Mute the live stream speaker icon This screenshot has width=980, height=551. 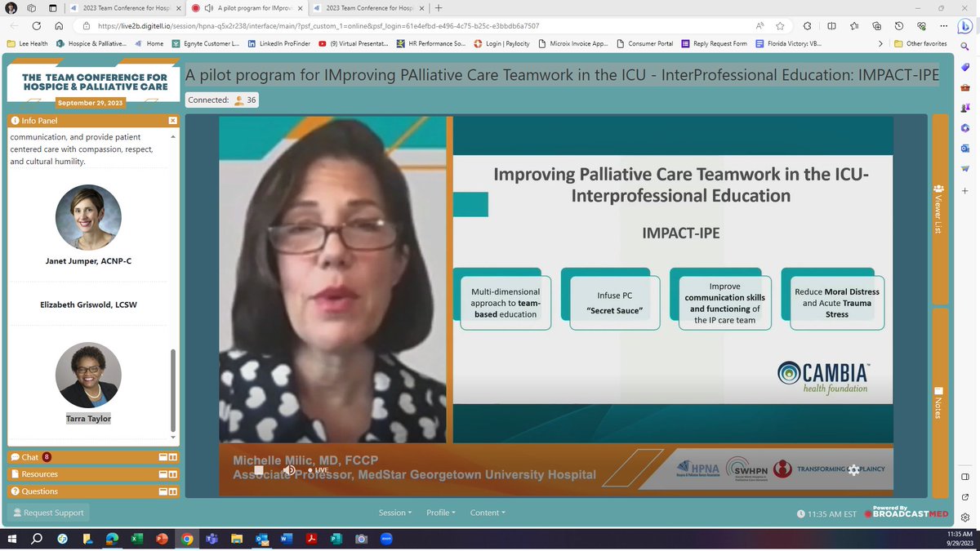click(290, 471)
